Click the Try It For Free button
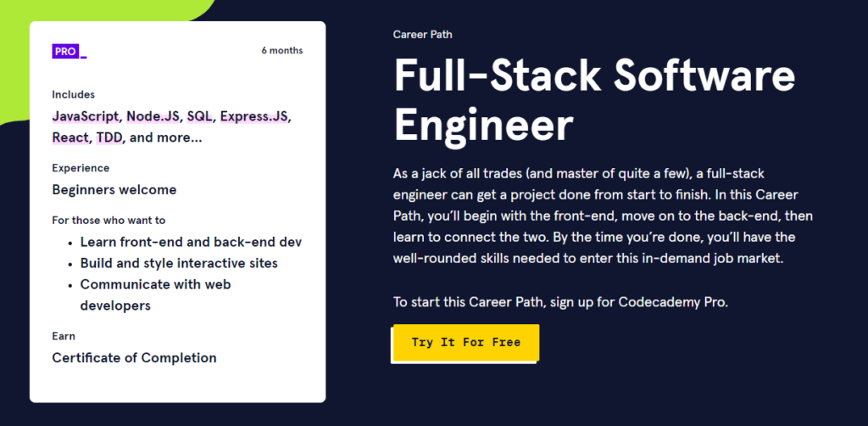Image resolution: width=868 pixels, height=426 pixels. pos(465,343)
